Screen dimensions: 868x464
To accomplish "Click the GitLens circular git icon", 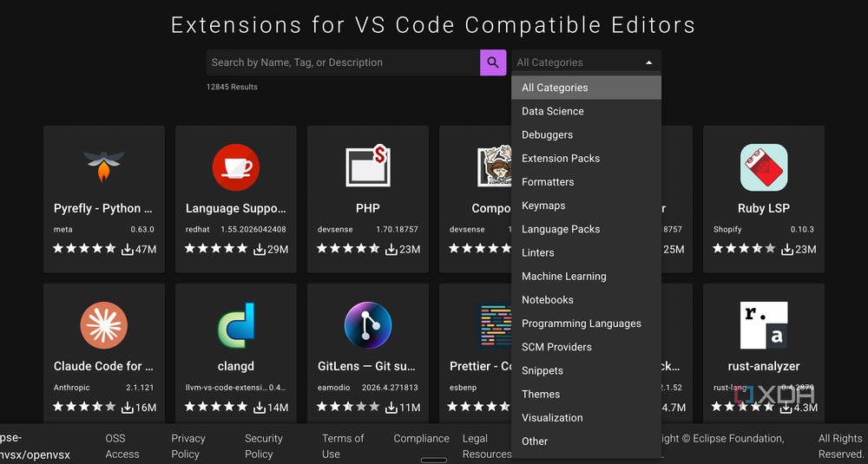I will [368, 325].
